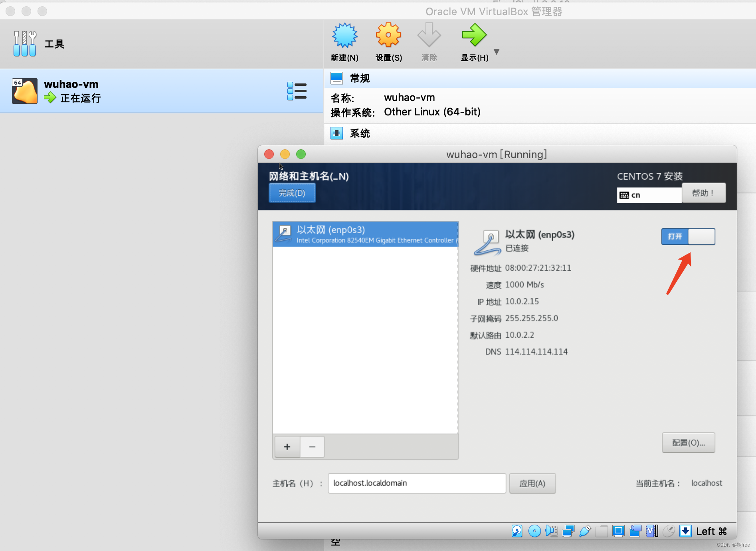This screenshot has height=551, width=756.
Task: Click the CENTOS 7 安装 title text
Action: pyautogui.click(x=650, y=176)
